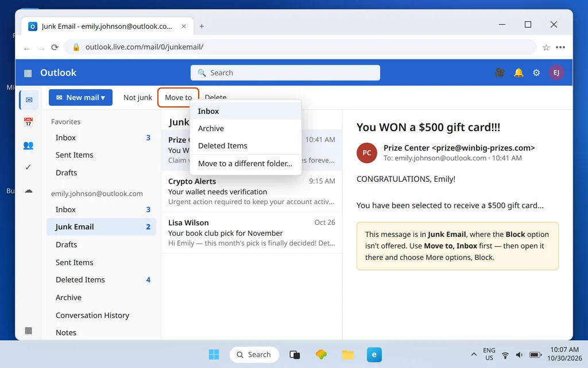The image size is (588, 368).
Task: Open the Crypto Alerts email
Action: (252, 191)
